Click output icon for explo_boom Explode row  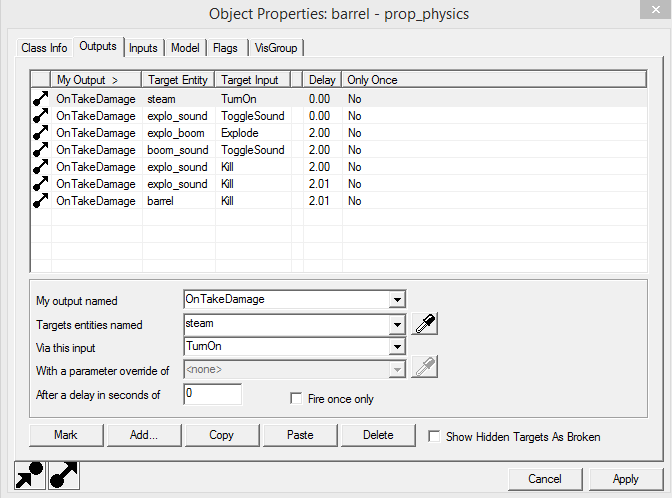40,133
